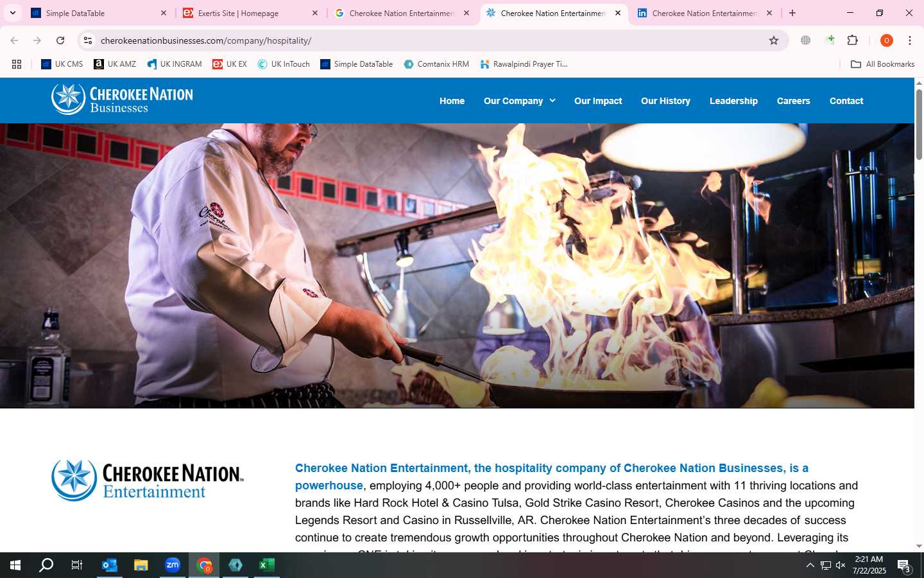This screenshot has width=924, height=578.
Task: Open Task View on taskbar
Action: [x=77, y=565]
